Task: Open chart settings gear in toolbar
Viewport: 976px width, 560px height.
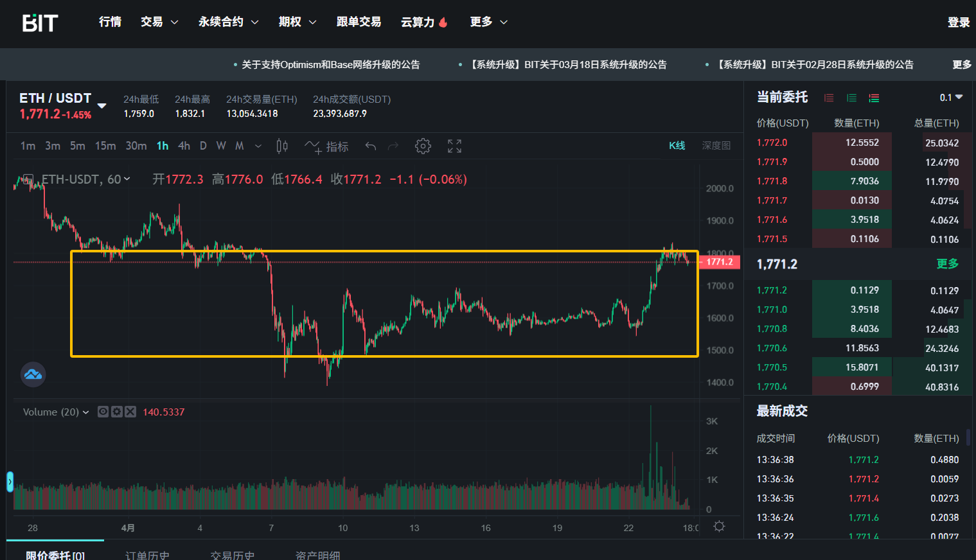Action: pyautogui.click(x=423, y=146)
